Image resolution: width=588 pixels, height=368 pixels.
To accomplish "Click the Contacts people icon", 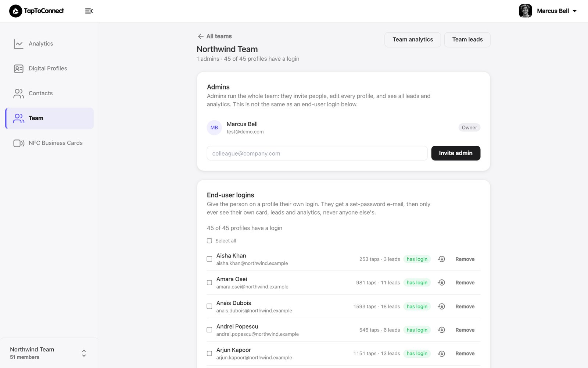I will 18,93.
